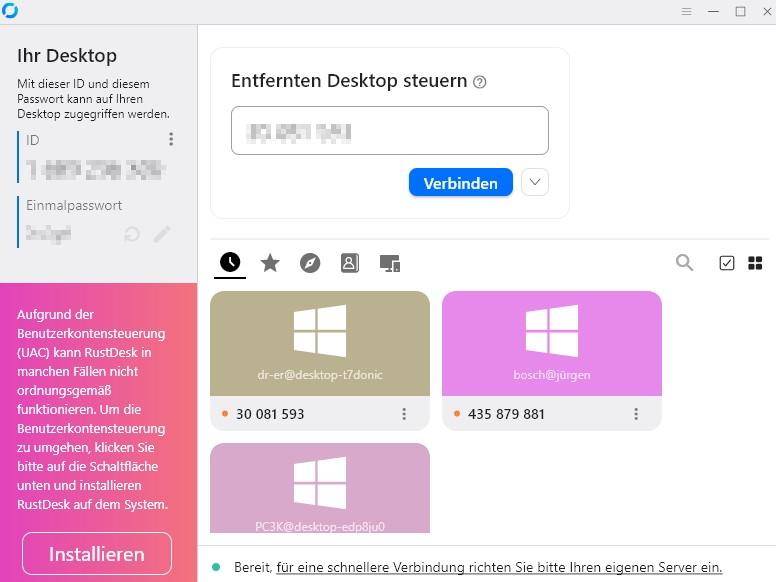Open the Address book tab
Image resolution: width=776 pixels, height=582 pixels.
pyautogui.click(x=349, y=263)
